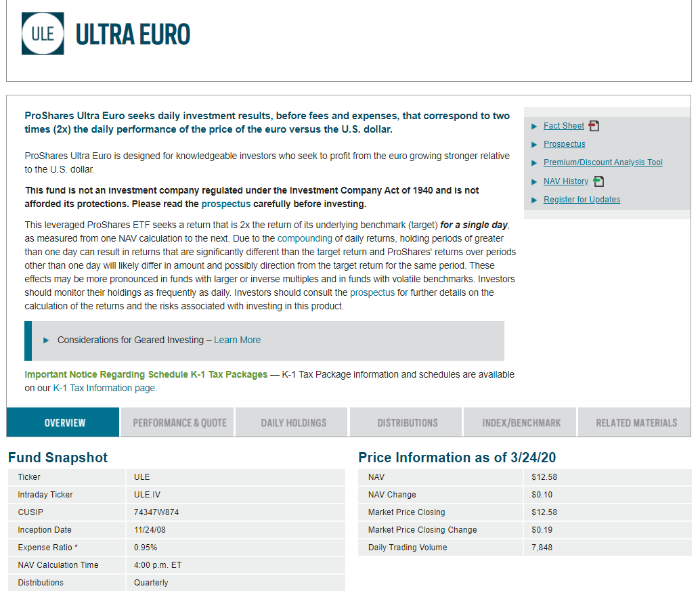Select the Overview tab
Image resolution: width=700 pixels, height=599 pixels.
pos(63,422)
